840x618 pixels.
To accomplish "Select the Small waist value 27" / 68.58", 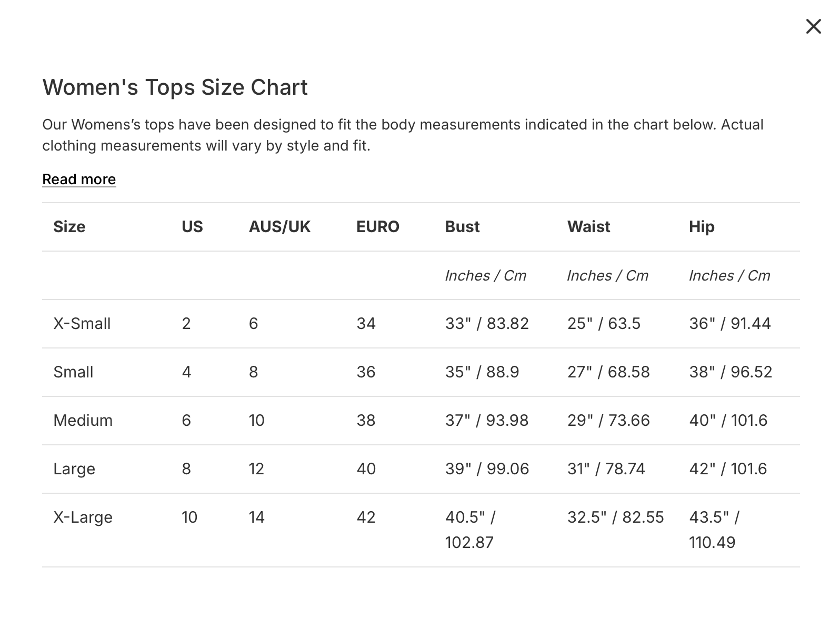I will [x=608, y=372].
